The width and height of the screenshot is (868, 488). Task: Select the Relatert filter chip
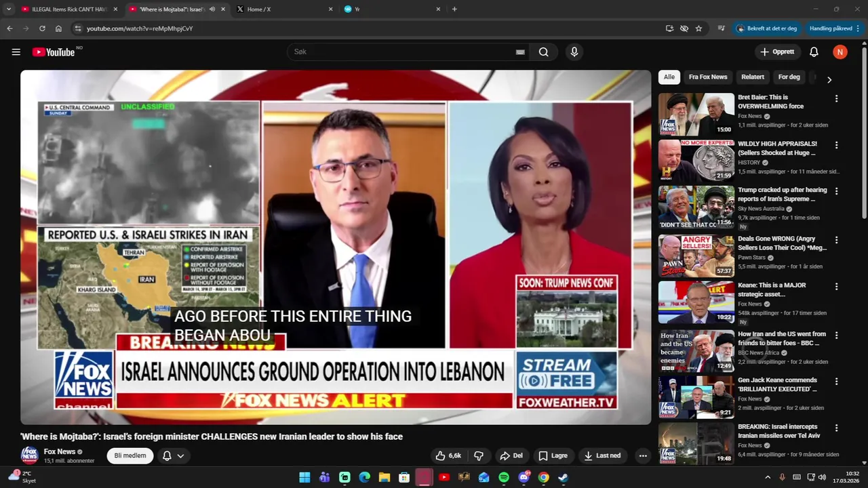pyautogui.click(x=753, y=77)
